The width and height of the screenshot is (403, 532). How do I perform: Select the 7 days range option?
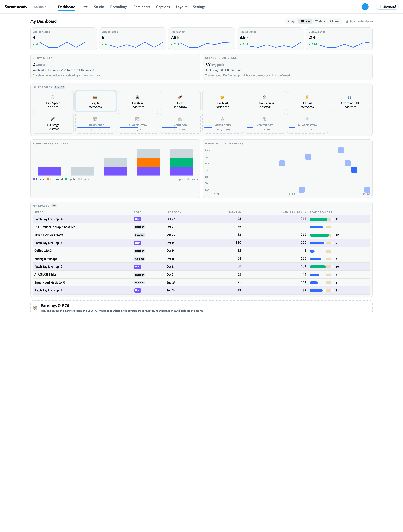(291, 21)
